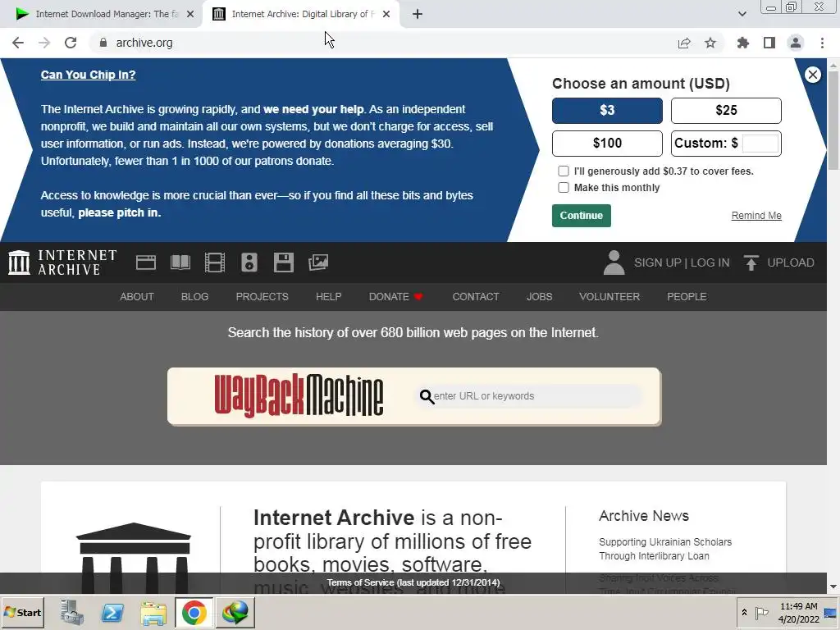
Task: Share this page icon in address bar
Action: [684, 43]
